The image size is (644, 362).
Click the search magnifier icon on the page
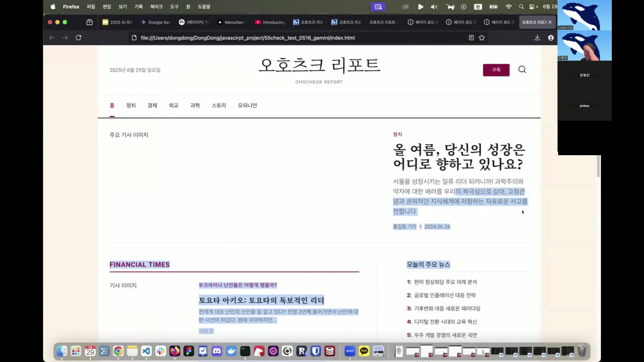522,70
